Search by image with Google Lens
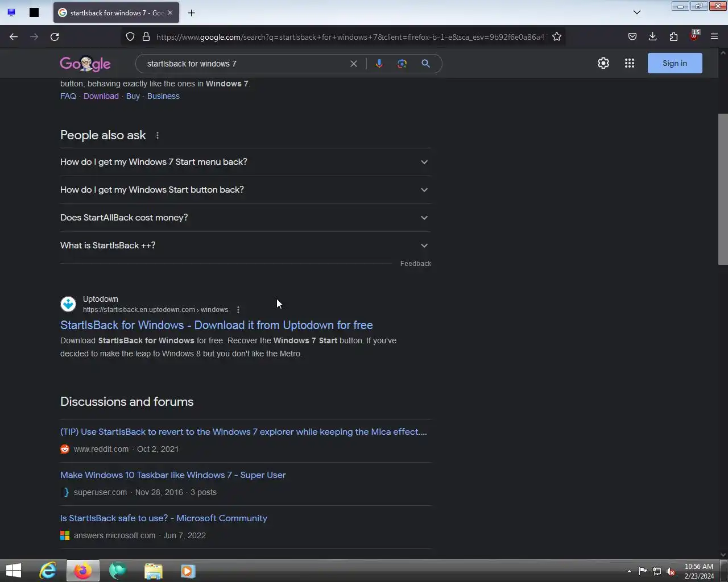Viewport: 728px width, 582px height. tap(402, 64)
